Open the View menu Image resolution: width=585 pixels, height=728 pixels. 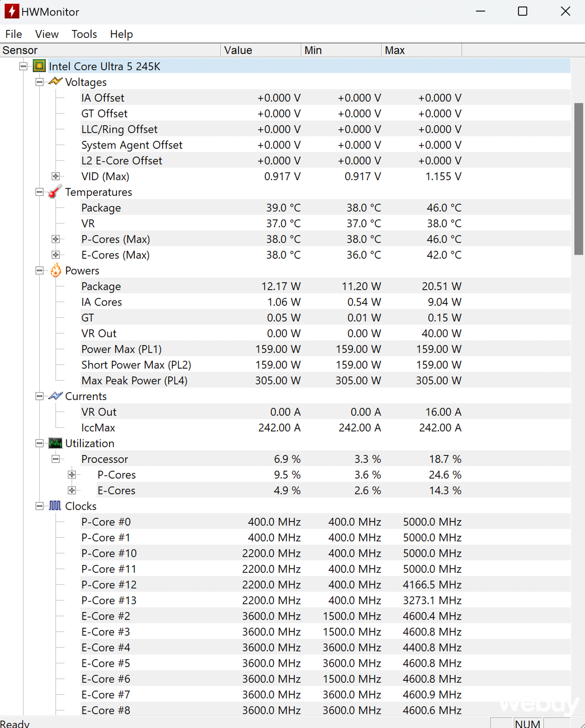coord(47,34)
